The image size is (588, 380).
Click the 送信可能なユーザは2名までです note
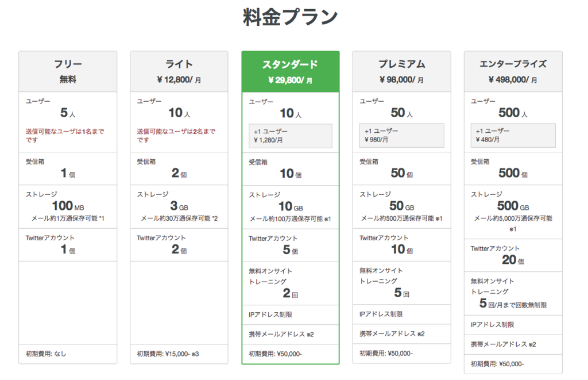(x=176, y=136)
